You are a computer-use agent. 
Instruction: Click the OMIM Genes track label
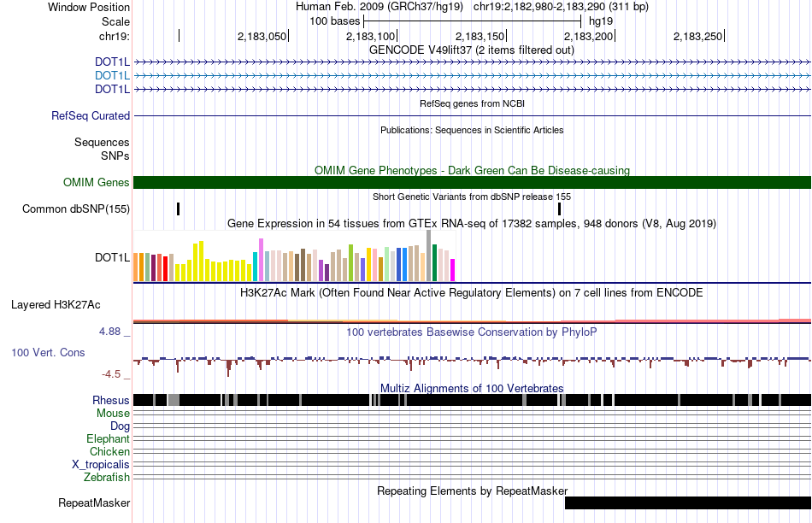(x=97, y=182)
